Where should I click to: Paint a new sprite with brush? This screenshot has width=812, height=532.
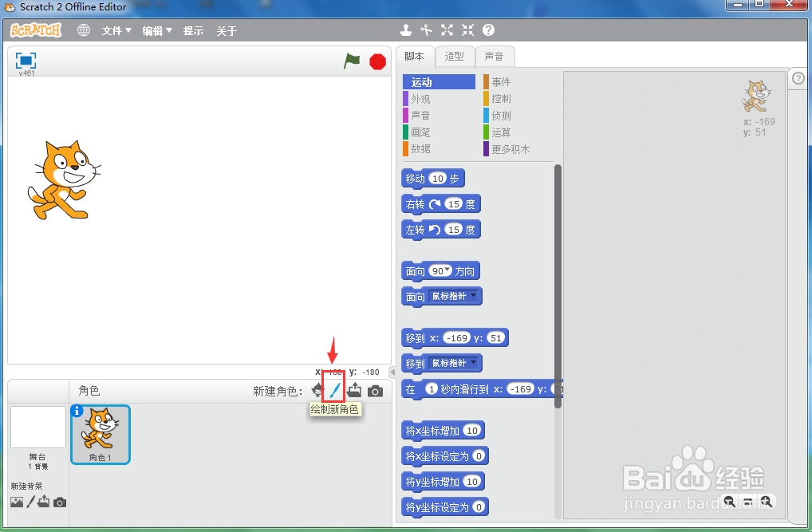pyautogui.click(x=335, y=391)
